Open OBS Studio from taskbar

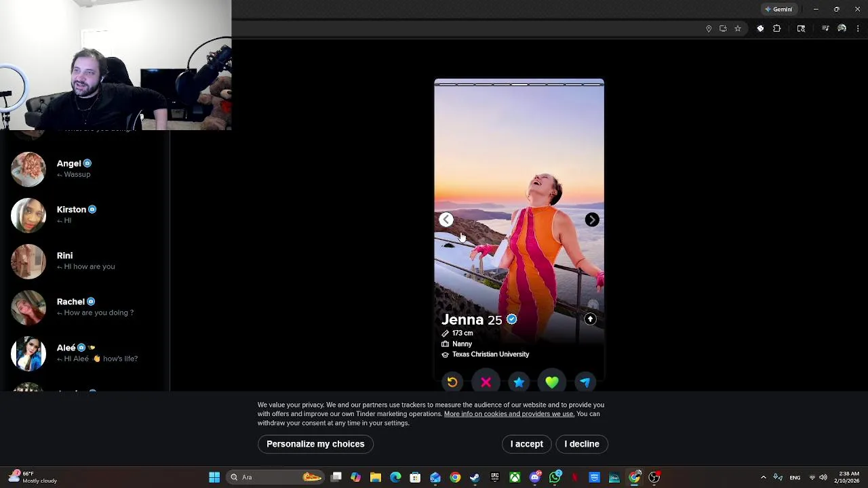coord(654,477)
